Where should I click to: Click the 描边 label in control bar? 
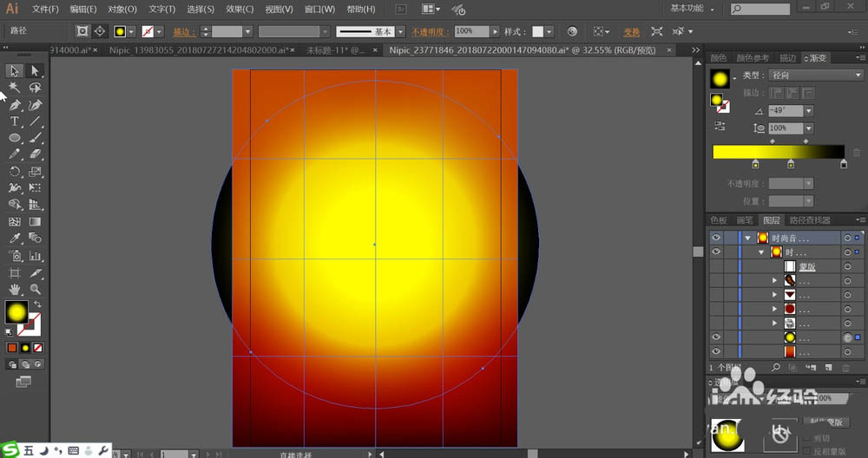184,32
